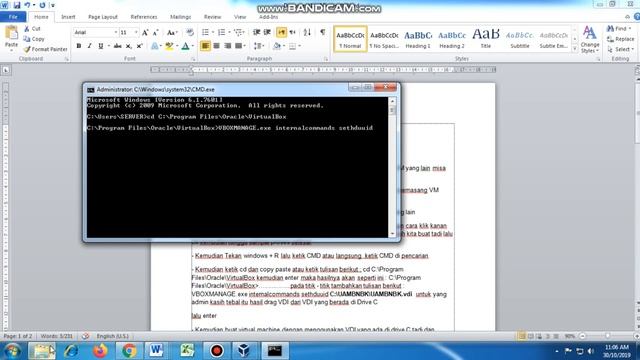640x360 pixels.
Task: Click Shrink Font icon
Action: (156, 32)
